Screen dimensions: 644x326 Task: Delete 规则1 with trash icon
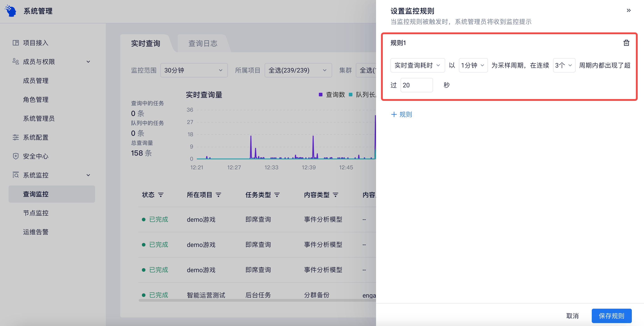click(626, 43)
